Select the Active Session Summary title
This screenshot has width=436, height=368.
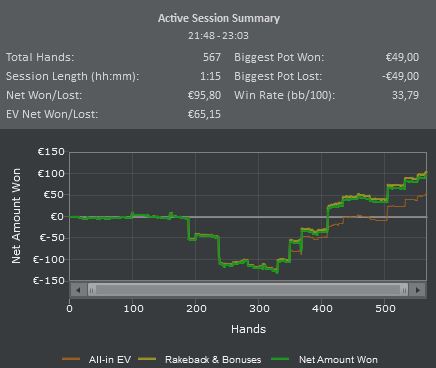[219, 18]
